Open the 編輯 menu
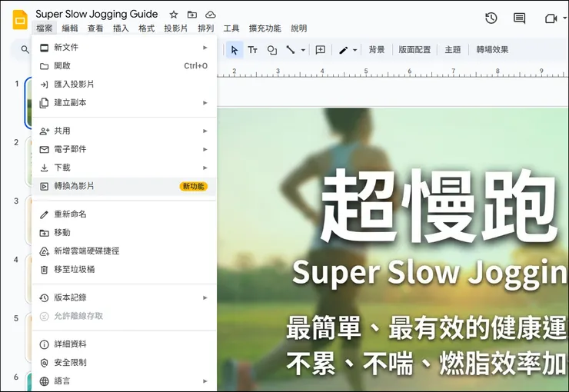 (x=70, y=28)
